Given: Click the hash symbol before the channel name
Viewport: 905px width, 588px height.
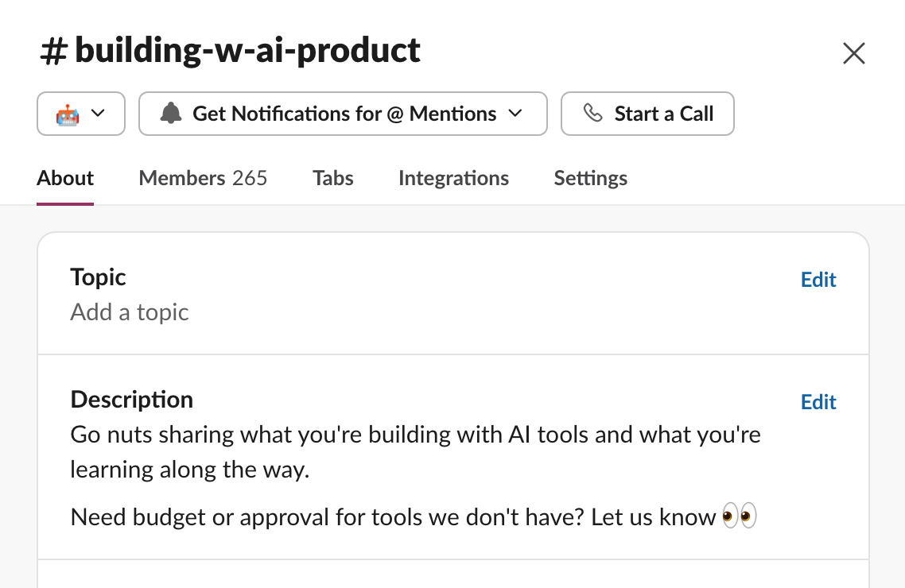Looking at the screenshot, I should pyautogui.click(x=52, y=52).
